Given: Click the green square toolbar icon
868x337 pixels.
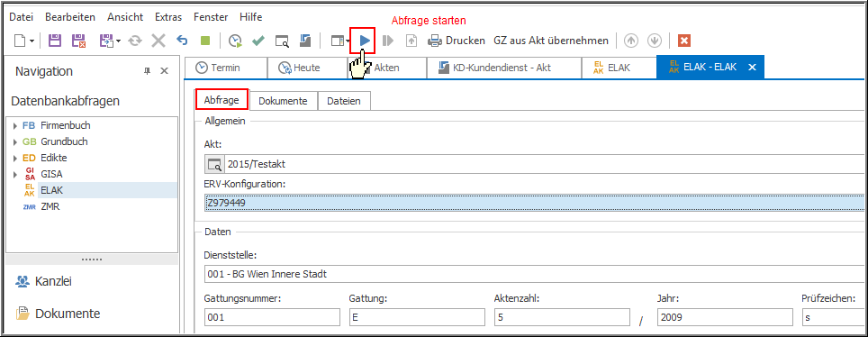Looking at the screenshot, I should (205, 41).
